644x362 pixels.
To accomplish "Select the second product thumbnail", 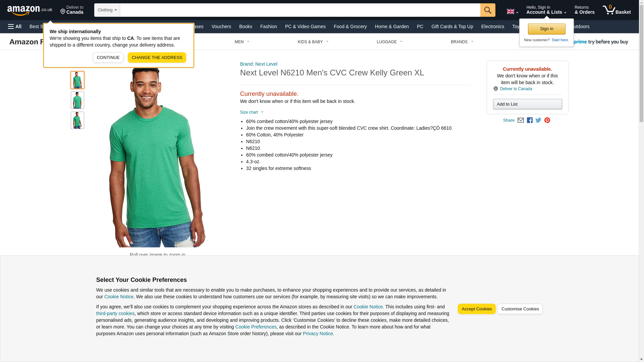I will tap(77, 100).
